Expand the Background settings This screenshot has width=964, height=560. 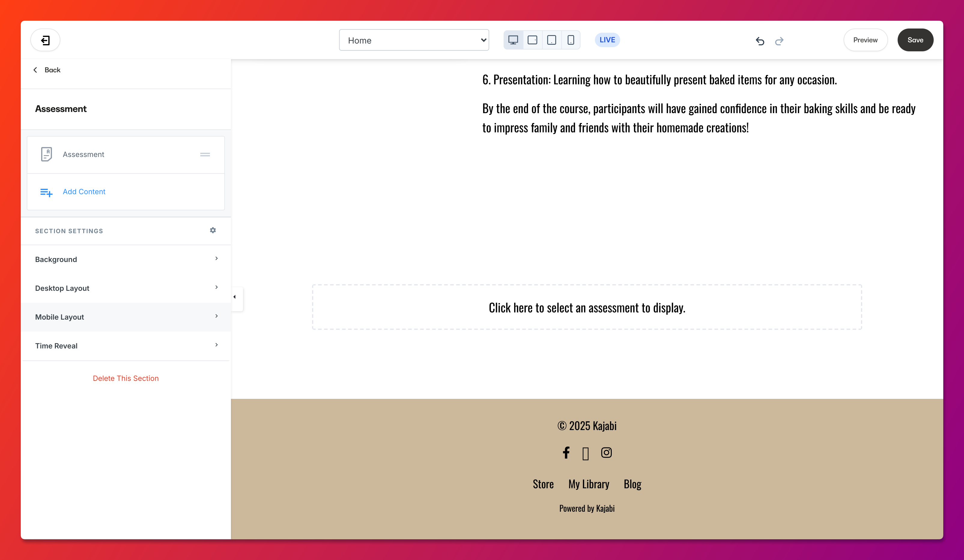(126, 259)
